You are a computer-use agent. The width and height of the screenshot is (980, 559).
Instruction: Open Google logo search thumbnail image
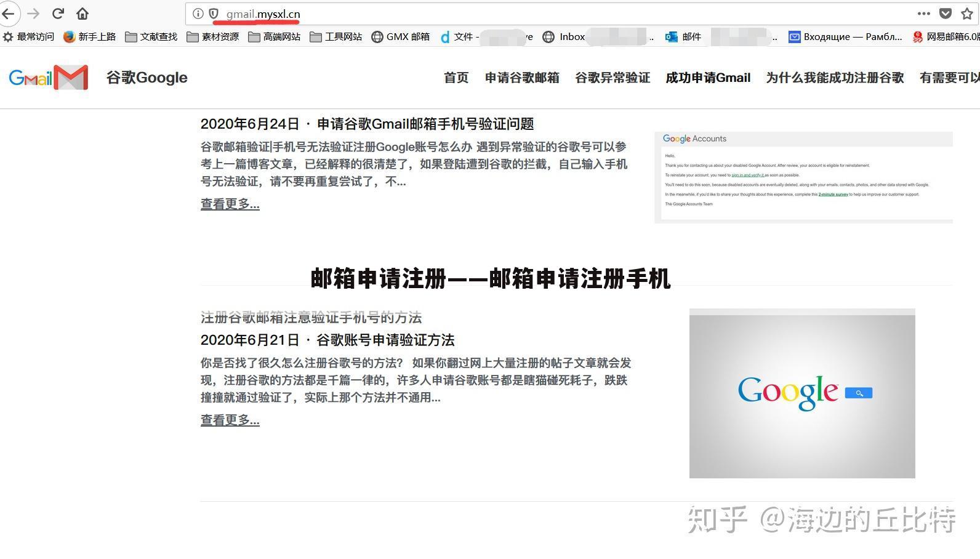(x=802, y=393)
